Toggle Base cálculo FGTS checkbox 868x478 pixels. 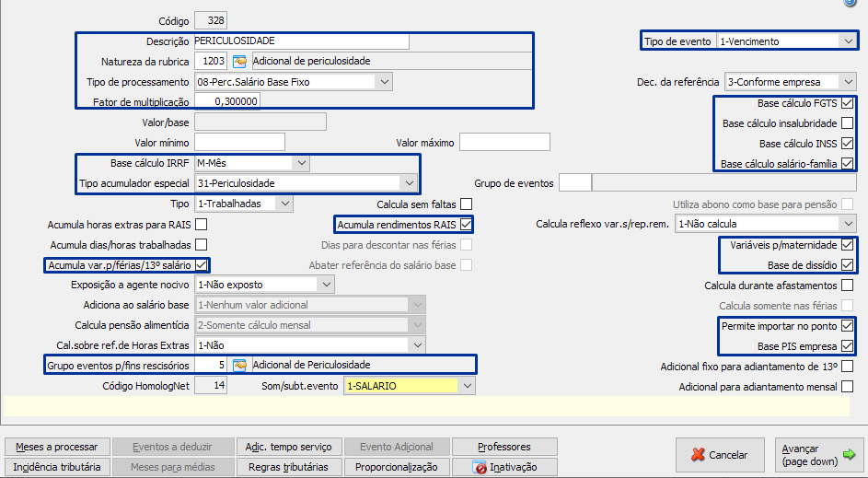(847, 103)
